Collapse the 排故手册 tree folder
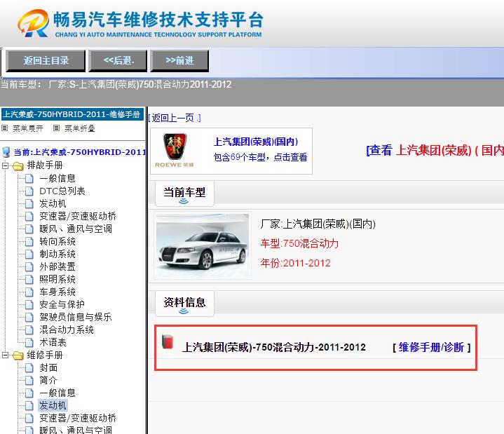The width and height of the screenshot is (504, 434). click(x=5, y=166)
